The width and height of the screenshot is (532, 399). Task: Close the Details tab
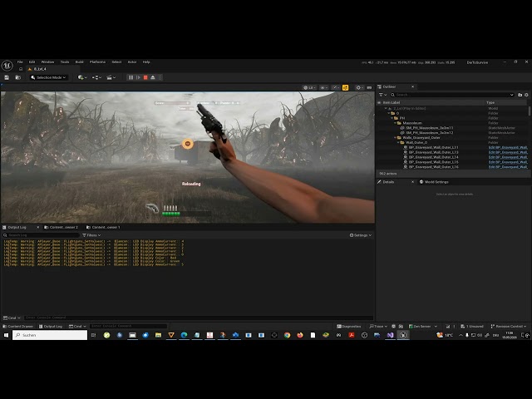pyautogui.click(x=412, y=182)
